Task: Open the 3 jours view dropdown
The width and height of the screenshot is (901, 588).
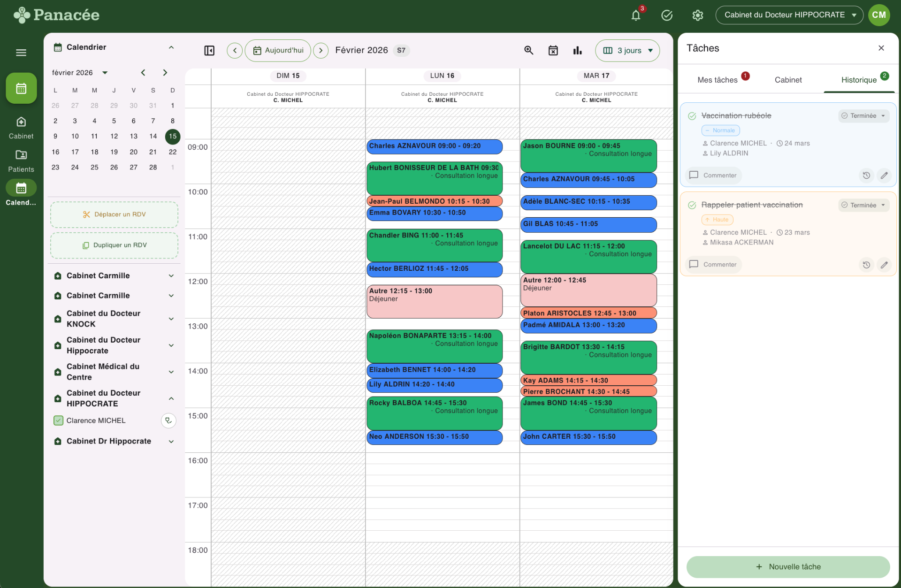Action: [627, 50]
